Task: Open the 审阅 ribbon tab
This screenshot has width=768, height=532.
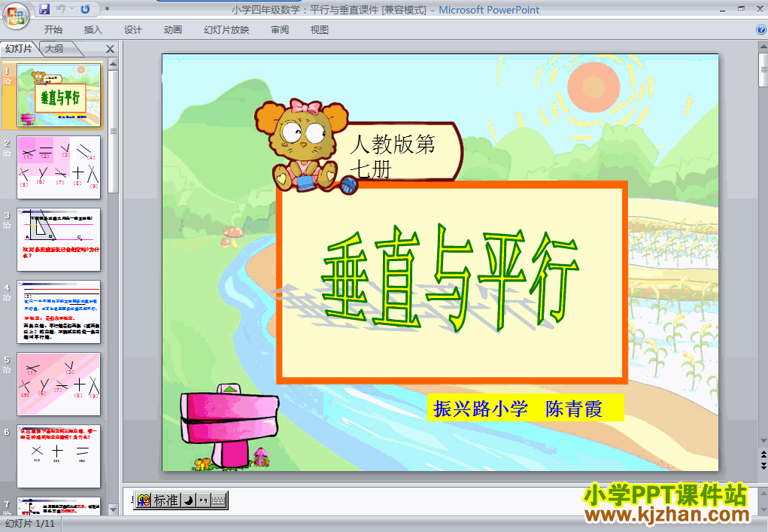Action: (280, 30)
